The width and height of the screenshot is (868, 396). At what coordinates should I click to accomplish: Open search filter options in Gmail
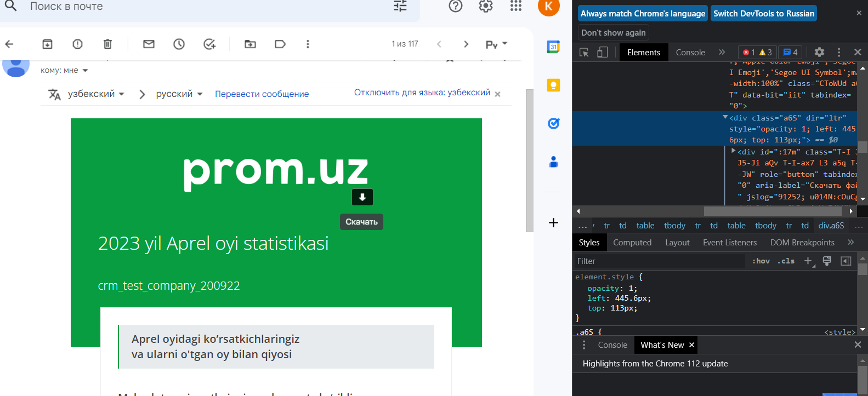tap(400, 6)
